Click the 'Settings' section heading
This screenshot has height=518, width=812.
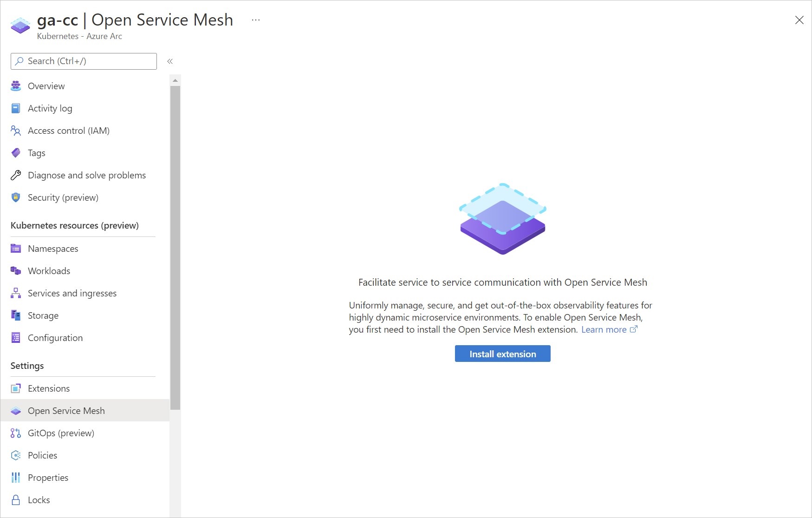tap(27, 366)
